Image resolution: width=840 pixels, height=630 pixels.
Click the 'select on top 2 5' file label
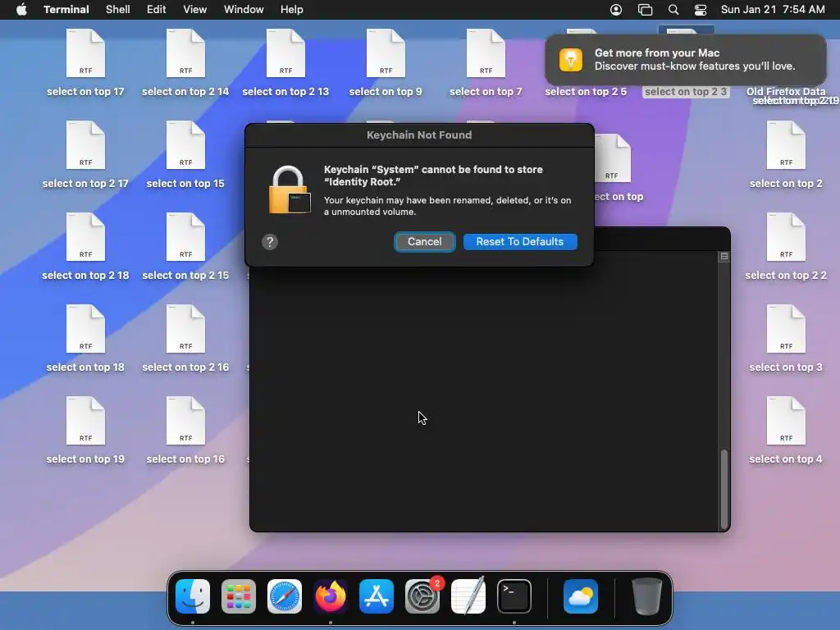(x=586, y=92)
